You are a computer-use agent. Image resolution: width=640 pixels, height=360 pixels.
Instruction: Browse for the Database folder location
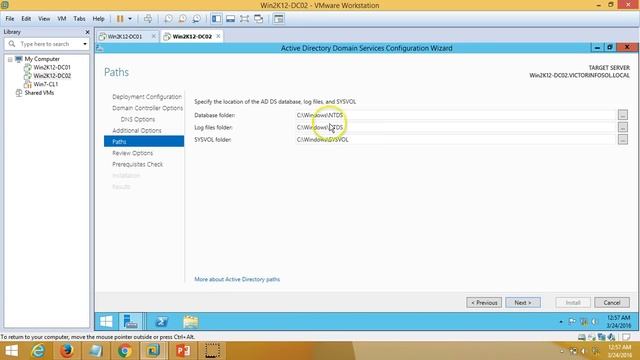622,115
